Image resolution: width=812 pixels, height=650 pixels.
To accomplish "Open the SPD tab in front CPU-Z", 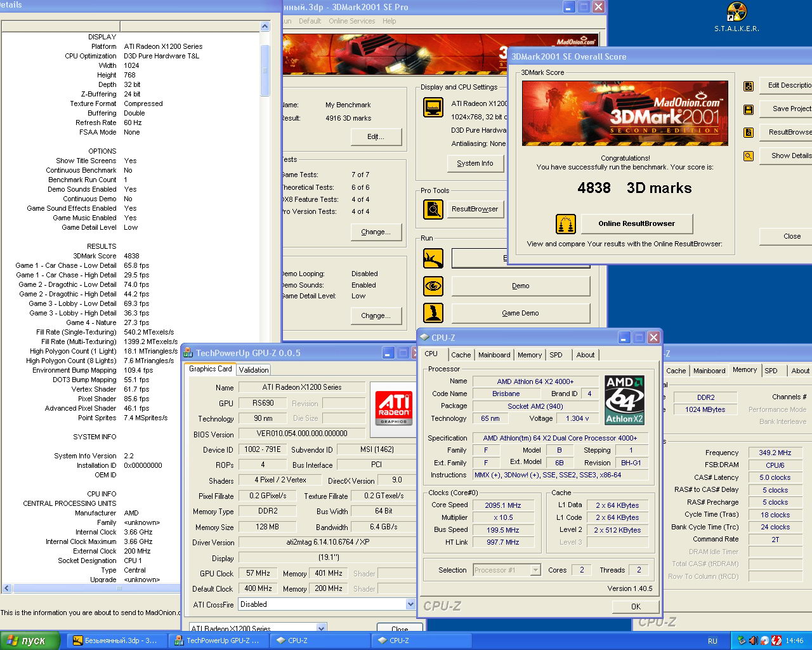I will coord(556,355).
